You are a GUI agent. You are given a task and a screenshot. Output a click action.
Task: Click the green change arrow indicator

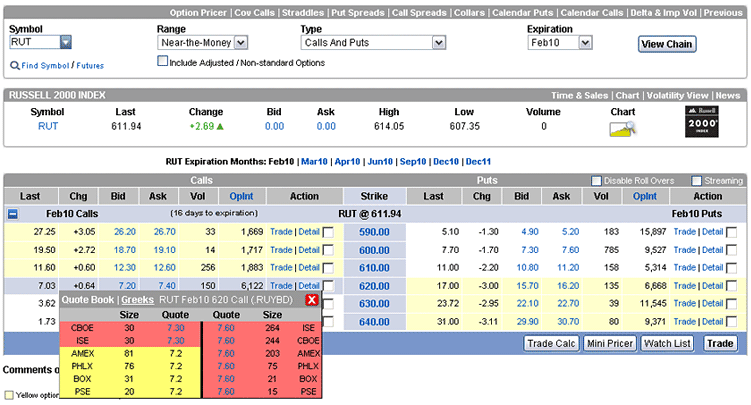click(220, 127)
